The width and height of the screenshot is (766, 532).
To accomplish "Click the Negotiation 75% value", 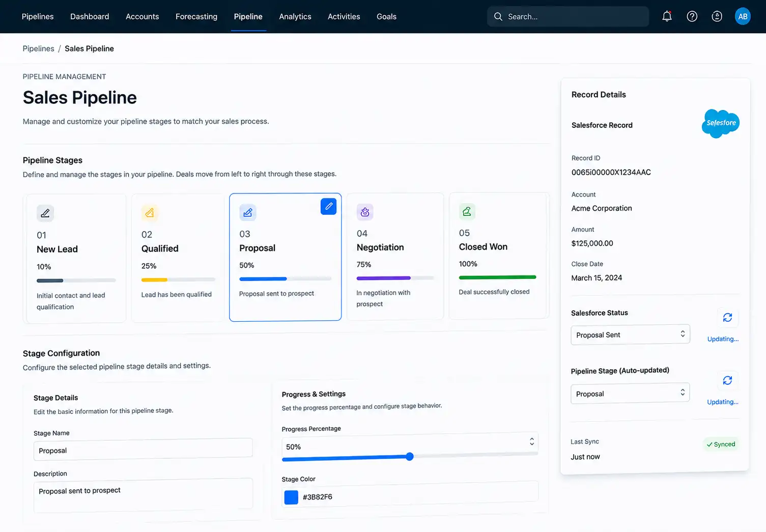I will pyautogui.click(x=364, y=265).
